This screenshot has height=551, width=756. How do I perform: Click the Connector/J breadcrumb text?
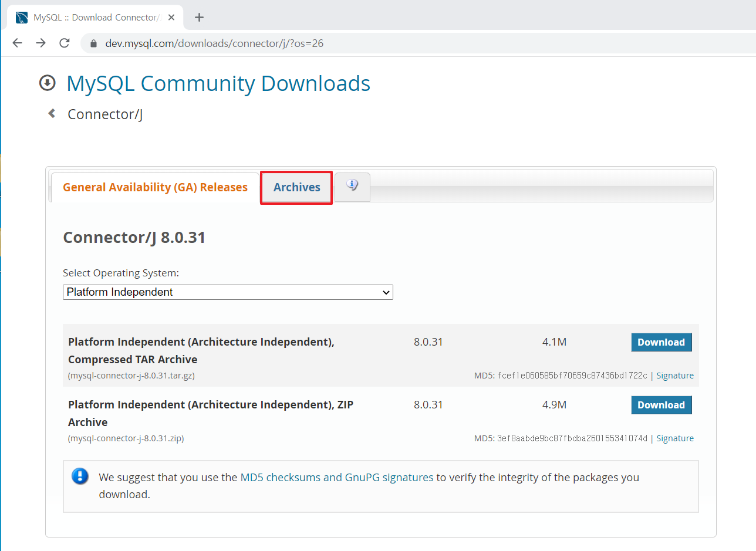pos(105,114)
